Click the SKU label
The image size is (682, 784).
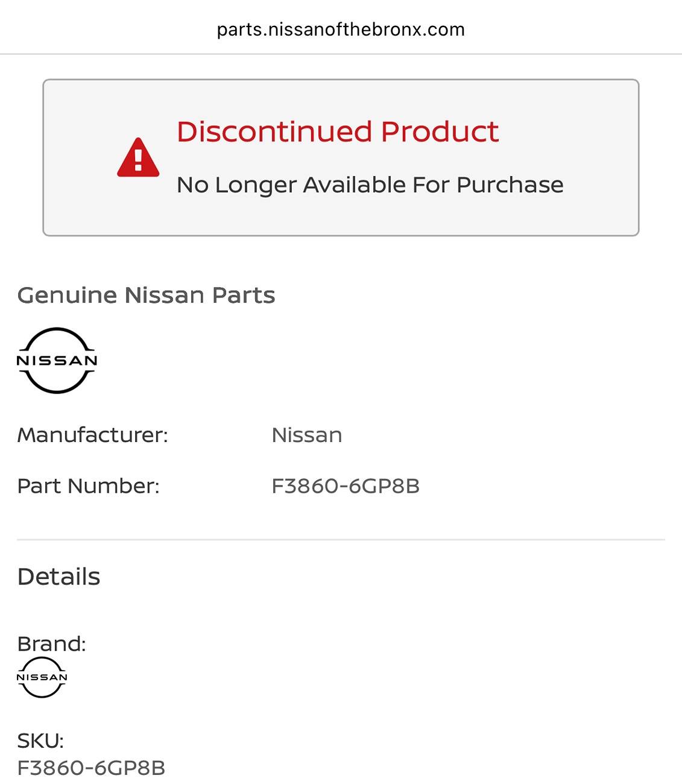[x=40, y=740]
